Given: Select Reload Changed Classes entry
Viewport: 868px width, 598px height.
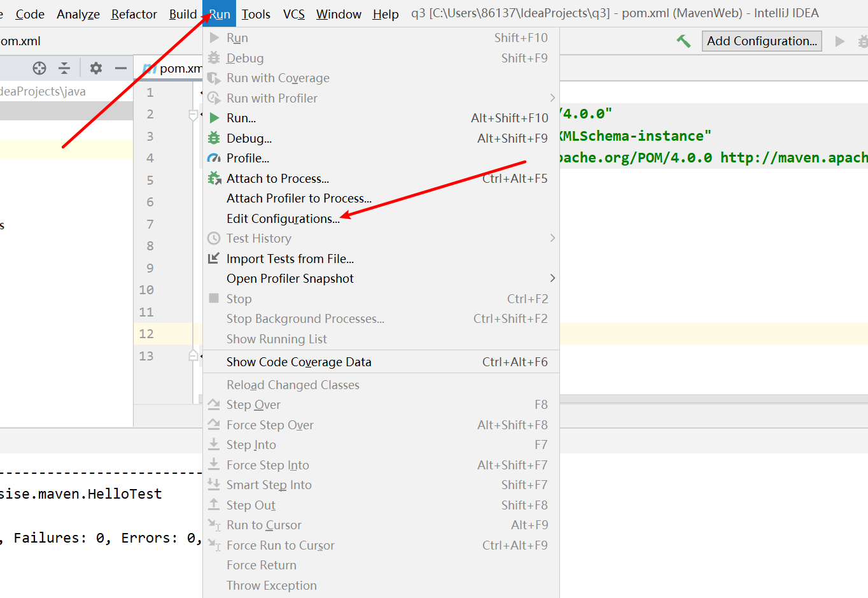Looking at the screenshot, I should pyautogui.click(x=381, y=385).
